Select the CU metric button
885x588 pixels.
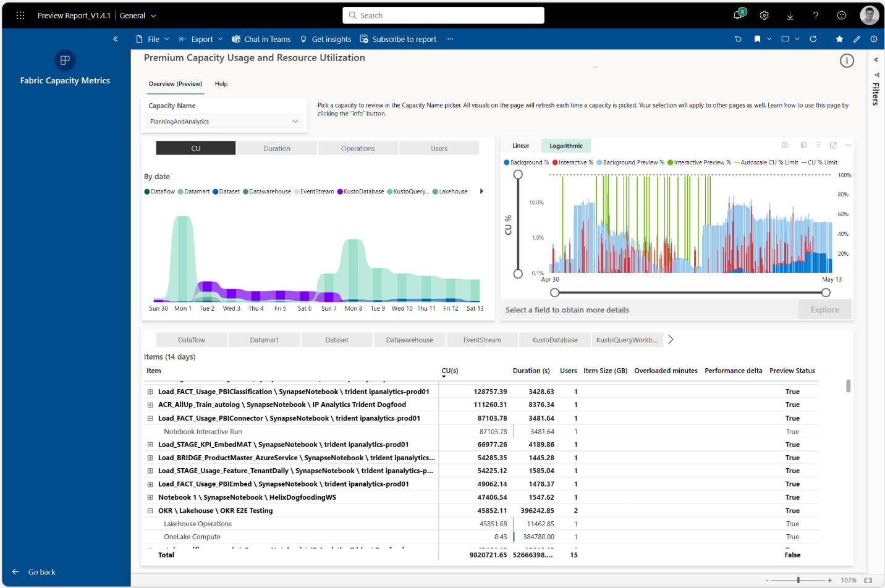point(196,148)
